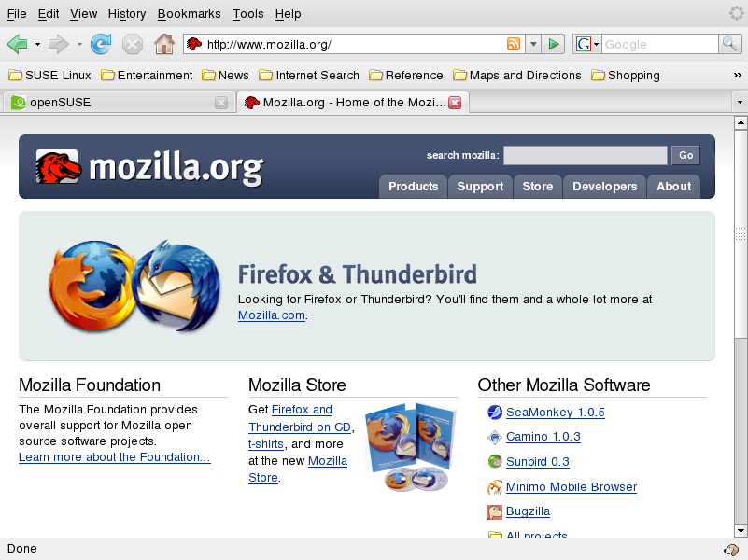
Task: Click the search mozilla text field
Action: (x=586, y=155)
